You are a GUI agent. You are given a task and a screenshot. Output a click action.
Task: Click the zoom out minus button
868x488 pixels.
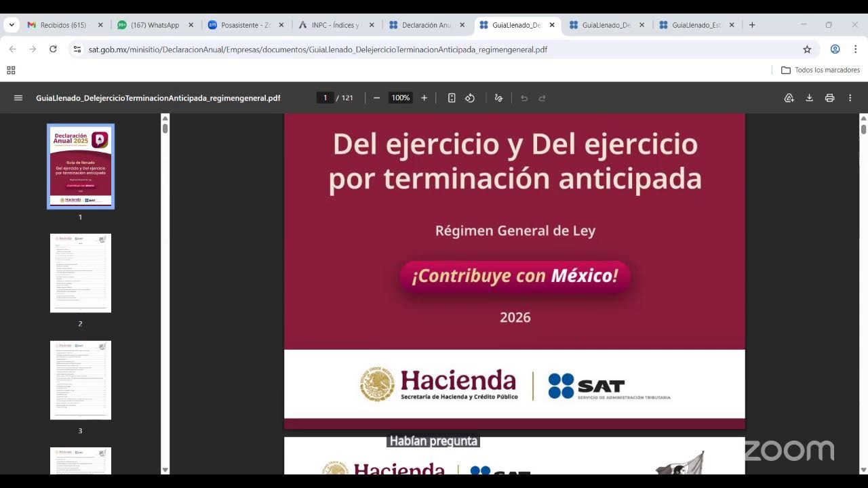[x=376, y=98]
